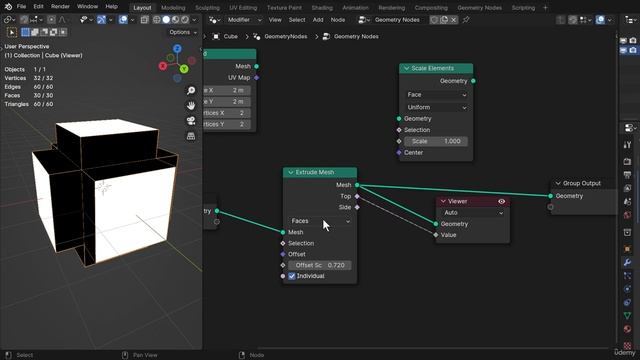Open the Physics properties tab
This screenshot has height=360, width=640.
(x=628, y=289)
